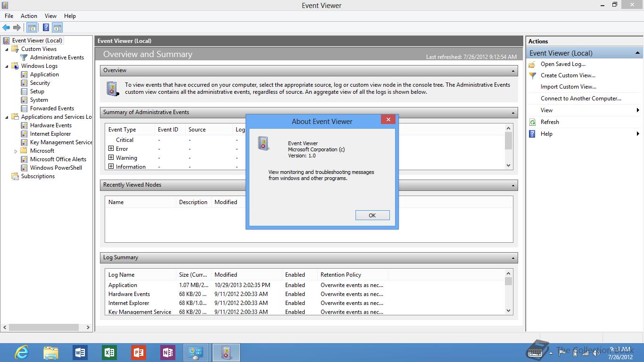Click the taskbar clock showing 7/26/2012
This screenshot has width=644, height=362.
[620, 353]
